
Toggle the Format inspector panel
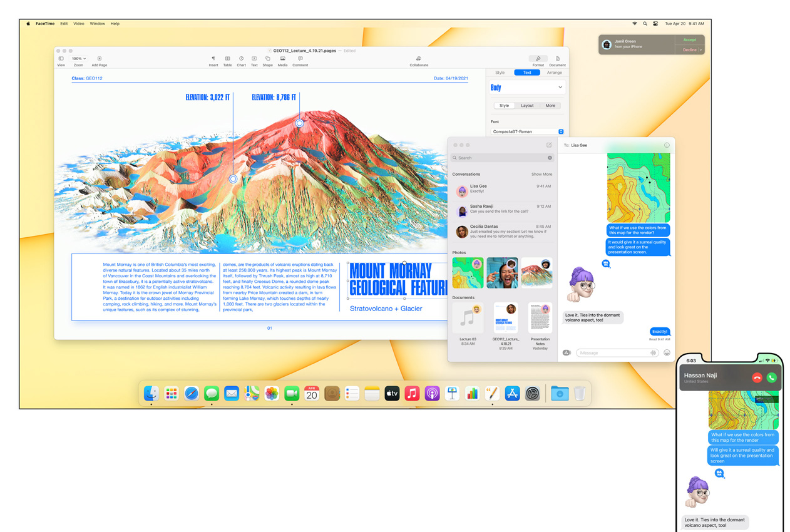click(x=538, y=59)
